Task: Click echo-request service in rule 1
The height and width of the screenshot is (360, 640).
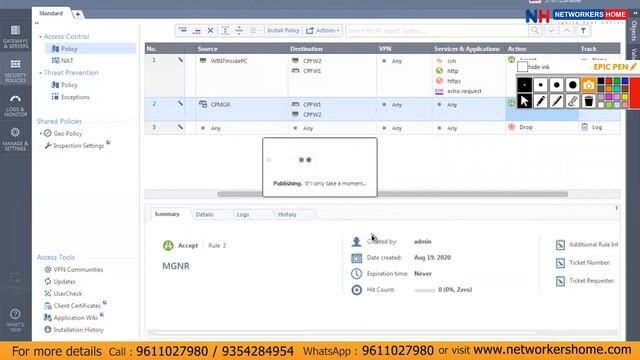Action: pos(464,91)
